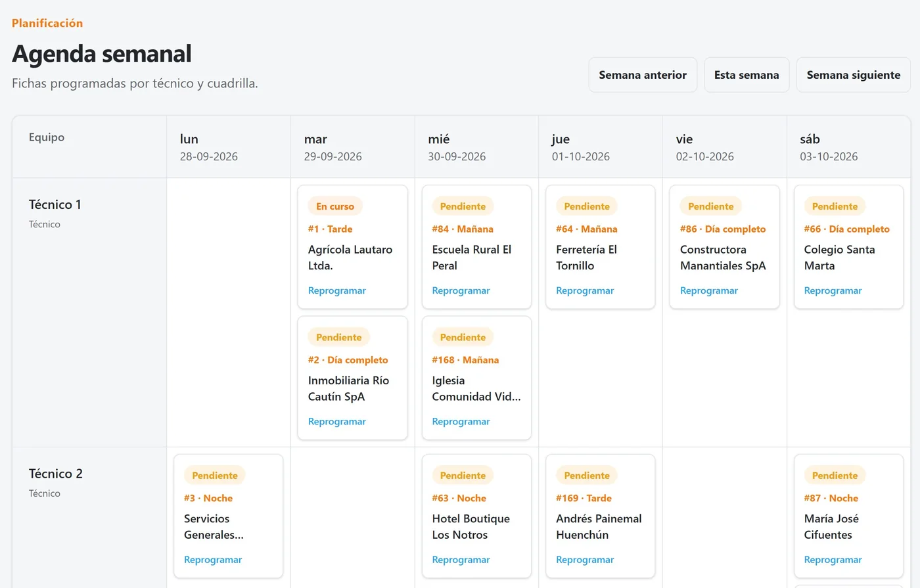Click the Técnico 2 row label
The image size is (920, 588).
coord(56,474)
